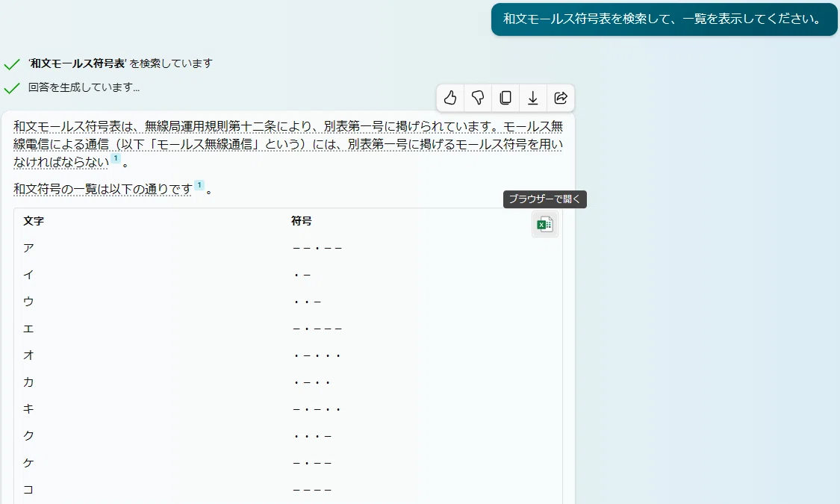This screenshot has width=840, height=504.
Task: Click Morse code cell in ケ row
Action: coord(312,463)
